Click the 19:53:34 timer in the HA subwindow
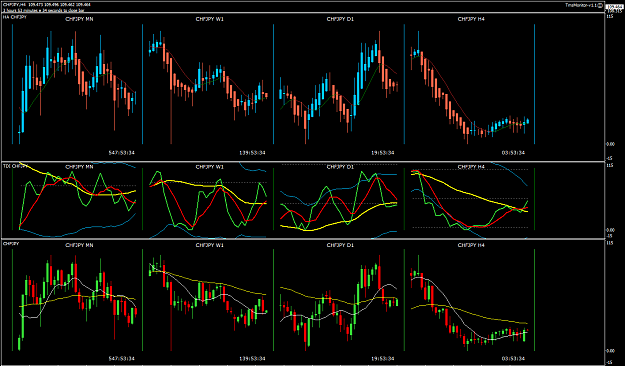This screenshot has height=366, width=625. [x=383, y=153]
